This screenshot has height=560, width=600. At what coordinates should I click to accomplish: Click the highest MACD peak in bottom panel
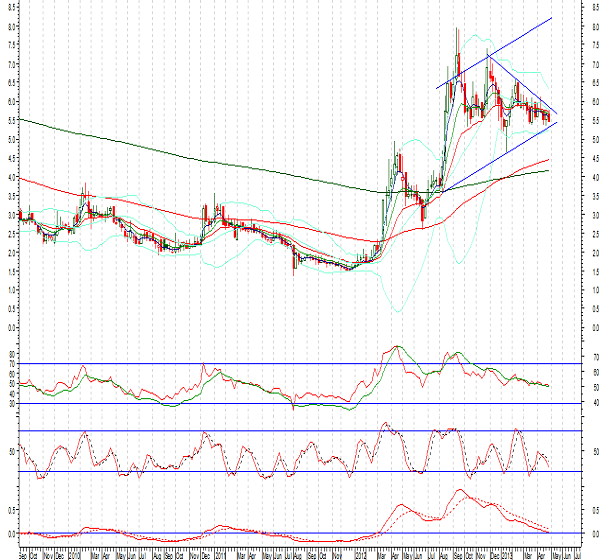459,491
